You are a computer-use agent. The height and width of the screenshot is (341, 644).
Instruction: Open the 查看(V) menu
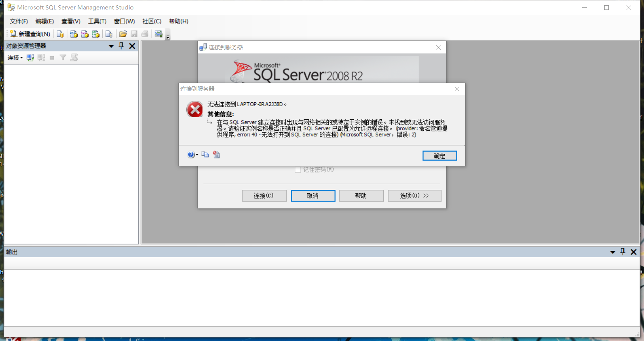71,21
